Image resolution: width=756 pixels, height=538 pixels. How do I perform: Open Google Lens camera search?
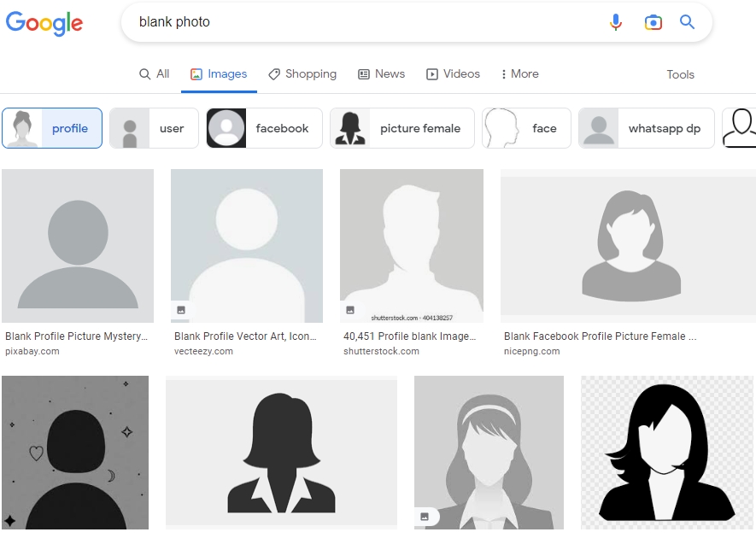[653, 22]
